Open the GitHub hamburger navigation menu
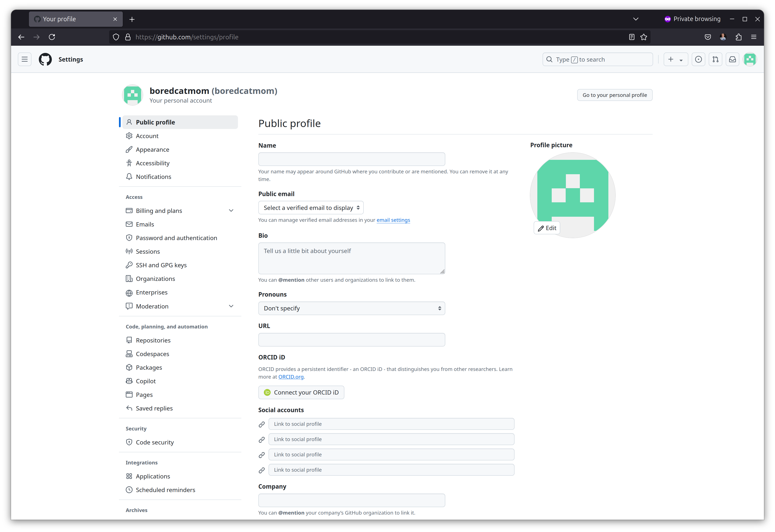The height and width of the screenshot is (532, 775). pos(24,59)
